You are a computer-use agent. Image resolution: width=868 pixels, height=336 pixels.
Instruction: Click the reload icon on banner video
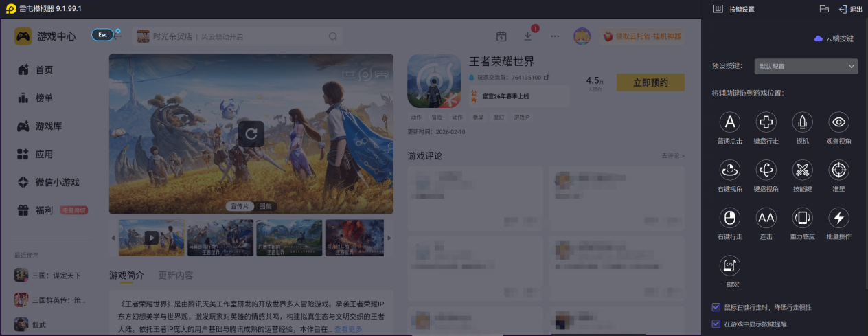click(x=251, y=133)
